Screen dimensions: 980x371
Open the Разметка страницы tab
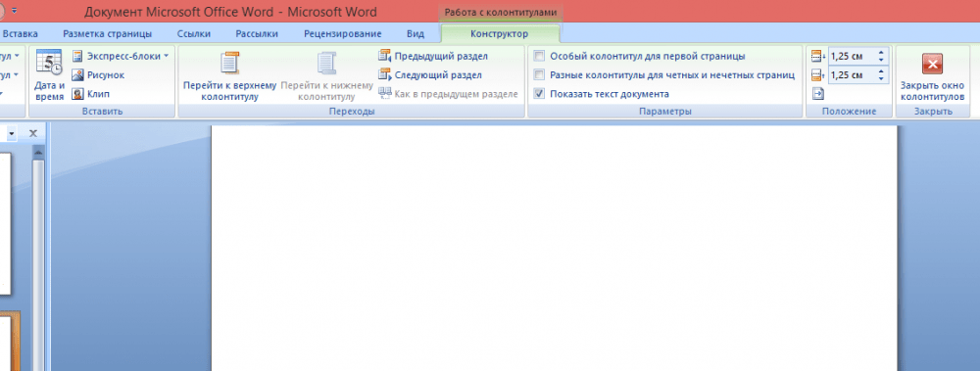coord(108,33)
